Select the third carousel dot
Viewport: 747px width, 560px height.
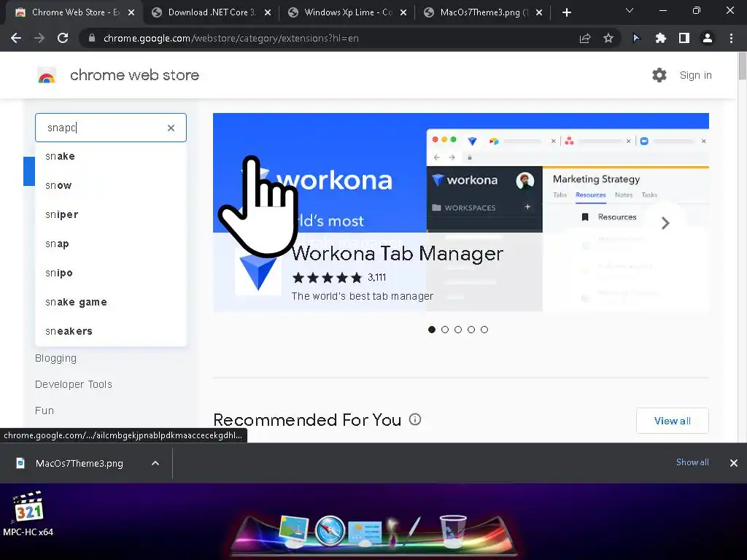click(x=458, y=330)
